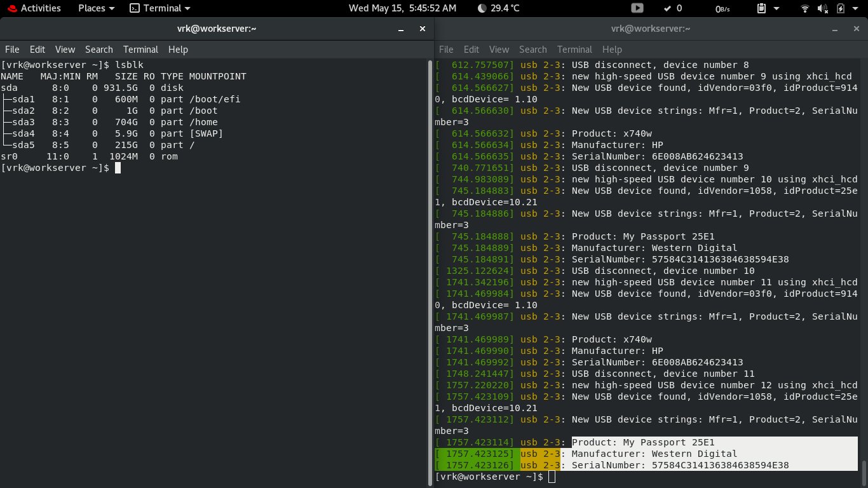
Task: Minimize the left terminal window
Action: tap(401, 29)
